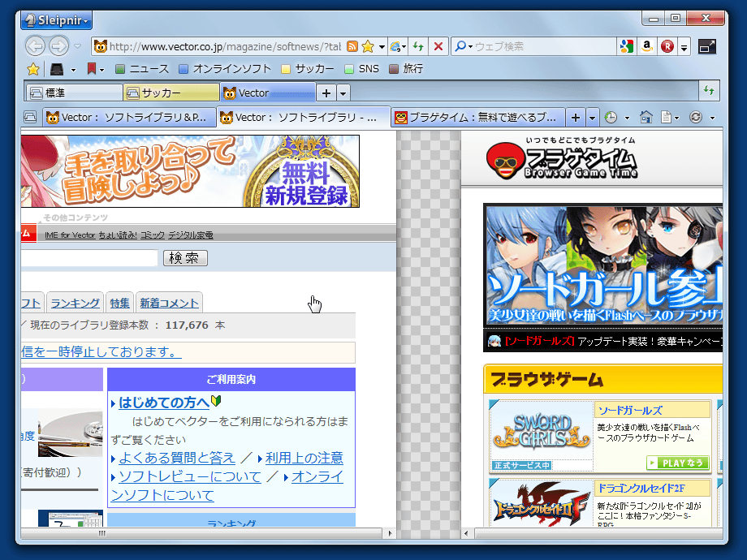Open a new tab with the plus button
Image resolution: width=747 pixels, height=560 pixels.
576,117
